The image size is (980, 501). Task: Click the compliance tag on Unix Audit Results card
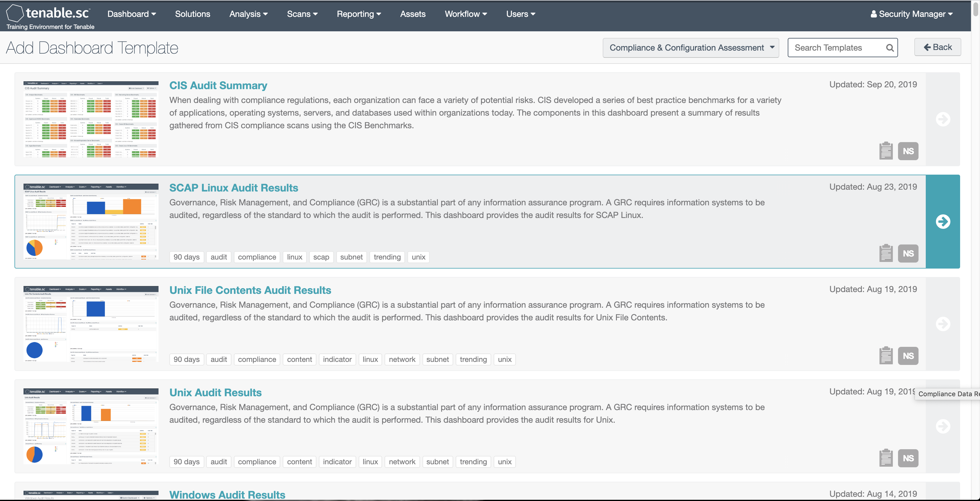[x=257, y=462]
